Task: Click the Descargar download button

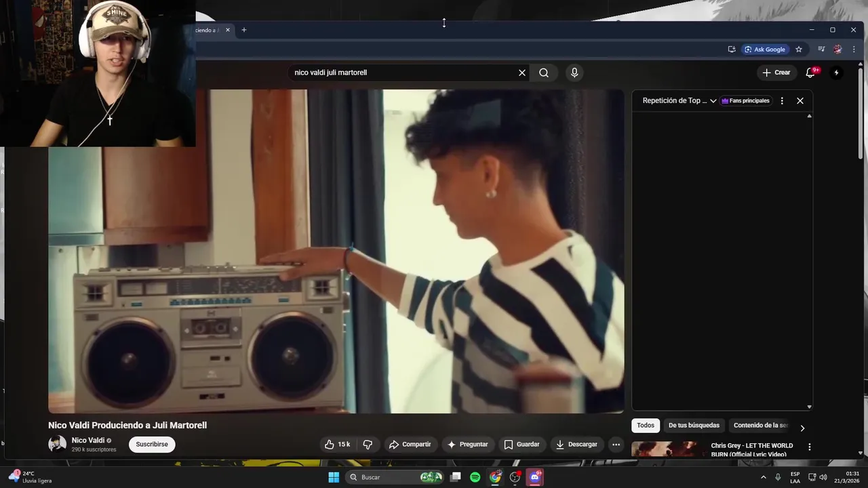Action: (576, 445)
